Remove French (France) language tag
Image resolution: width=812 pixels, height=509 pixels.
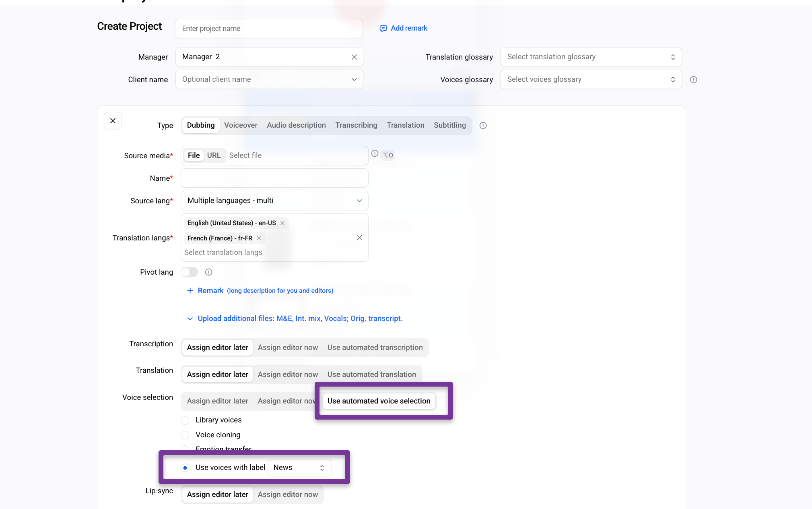click(259, 238)
